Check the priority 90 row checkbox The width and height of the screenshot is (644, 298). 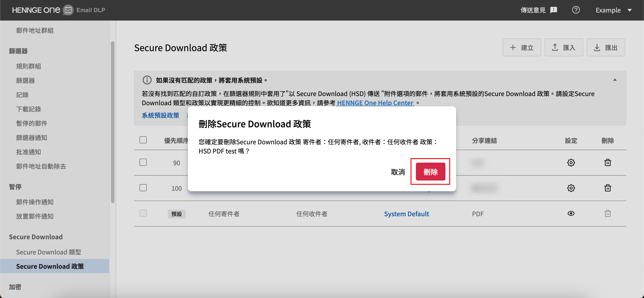(143, 162)
